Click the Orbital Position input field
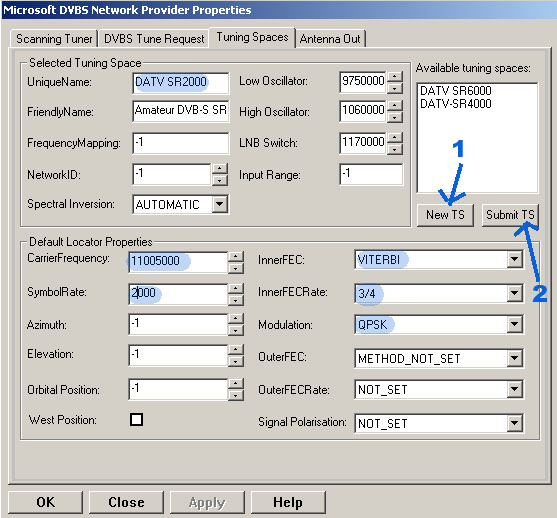The width and height of the screenshot is (557, 518). coord(178,389)
